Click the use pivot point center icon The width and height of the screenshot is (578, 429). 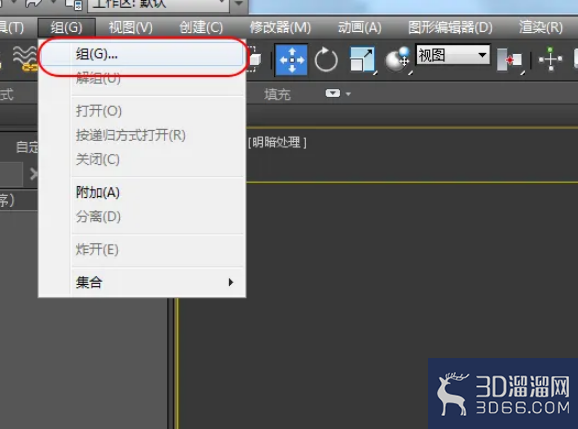pyautogui.click(x=510, y=60)
